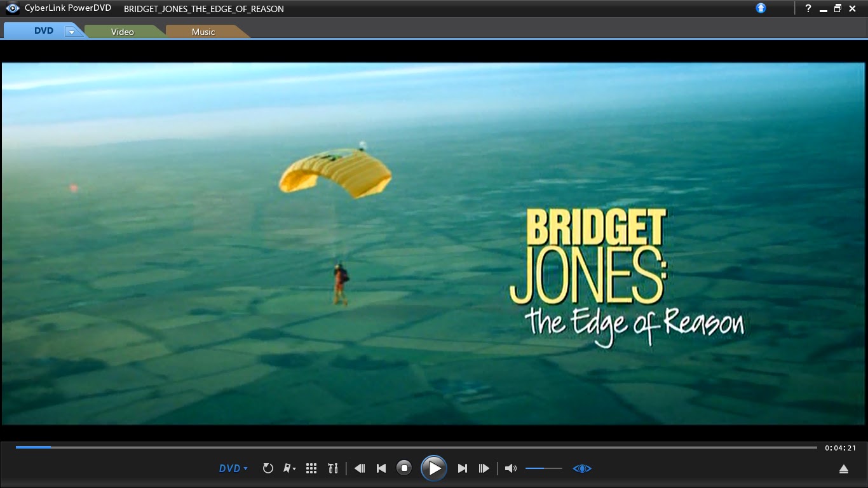Open the DVD menu dropdown
The height and width of the screenshot is (488, 868).
(233, 468)
